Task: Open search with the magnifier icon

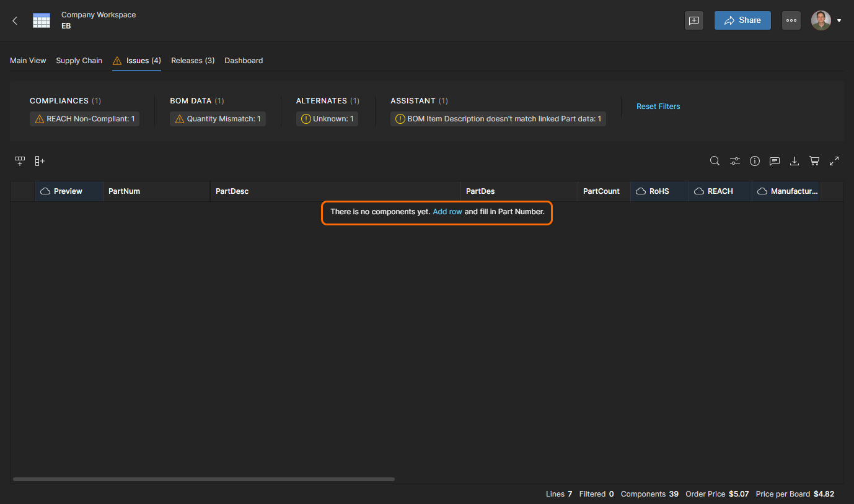Action: (x=715, y=161)
